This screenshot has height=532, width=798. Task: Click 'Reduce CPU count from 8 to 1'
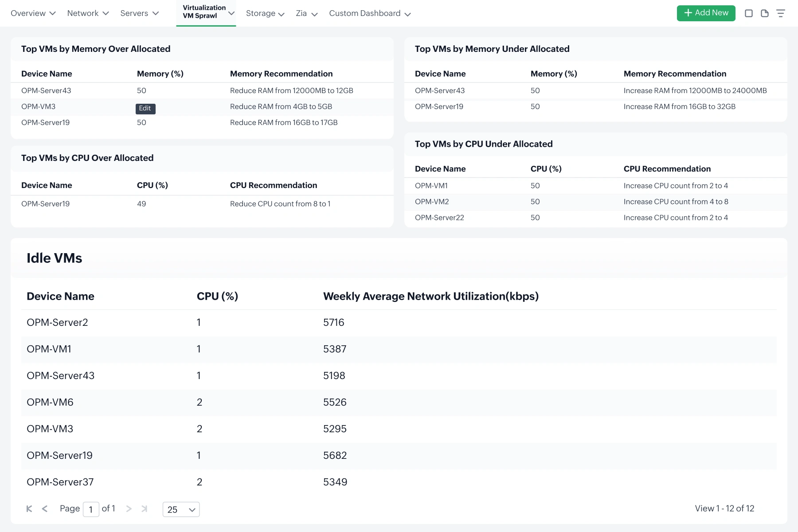[x=280, y=204]
